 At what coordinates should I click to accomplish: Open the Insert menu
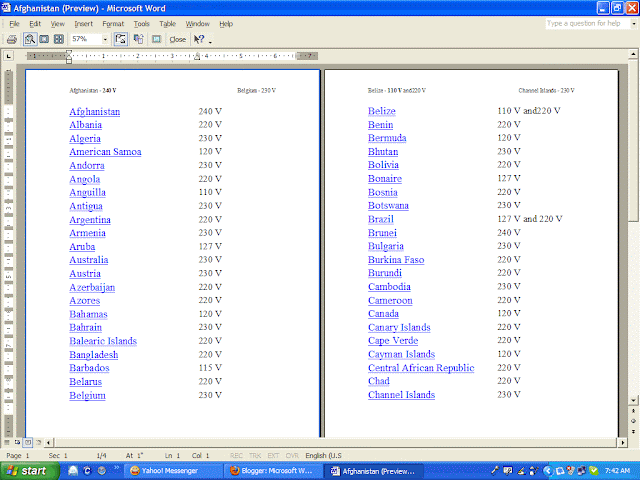[84, 24]
